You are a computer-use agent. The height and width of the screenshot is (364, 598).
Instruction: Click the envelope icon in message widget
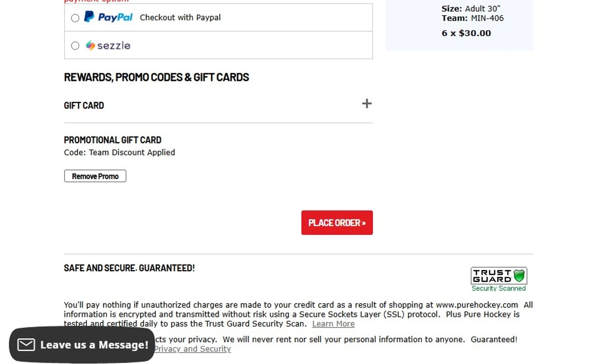click(x=26, y=345)
